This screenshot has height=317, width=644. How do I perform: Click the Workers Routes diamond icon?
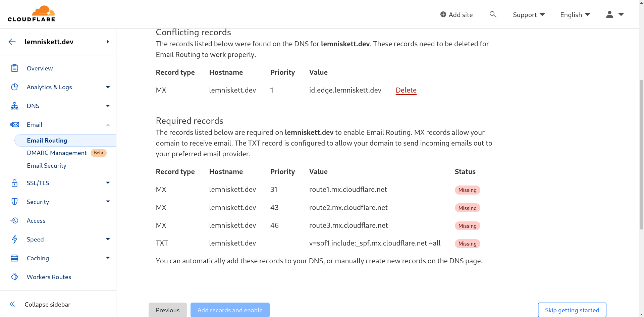(14, 277)
